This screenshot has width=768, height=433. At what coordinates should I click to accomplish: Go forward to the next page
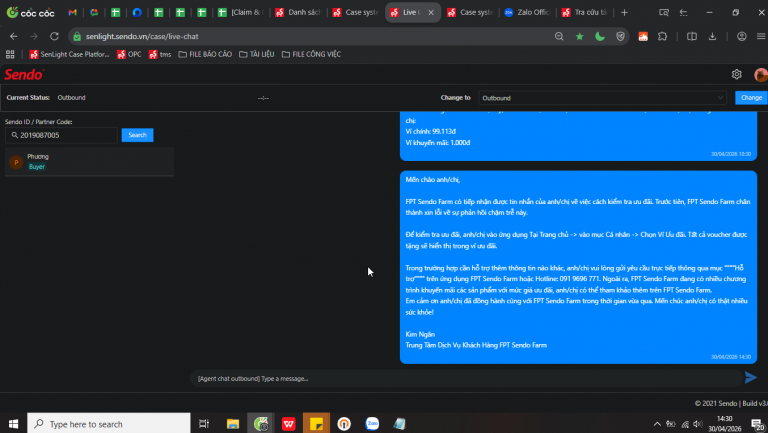[34, 36]
